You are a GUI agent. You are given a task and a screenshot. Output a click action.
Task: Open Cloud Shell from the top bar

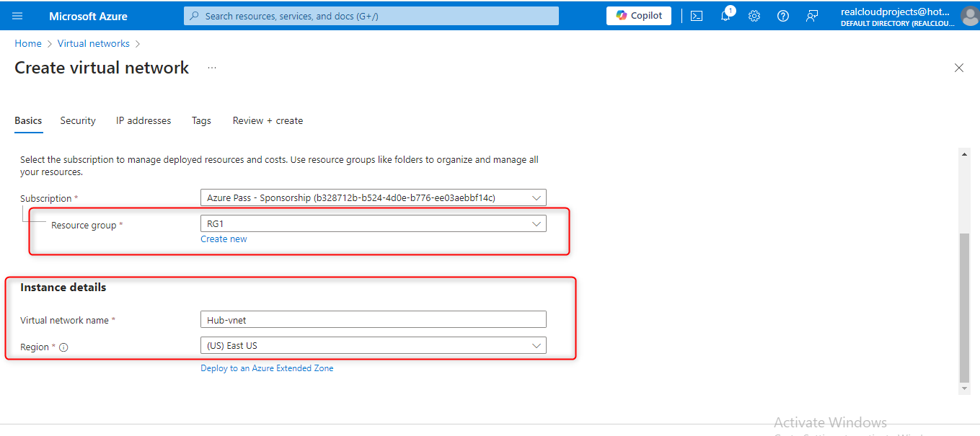[x=697, y=16]
